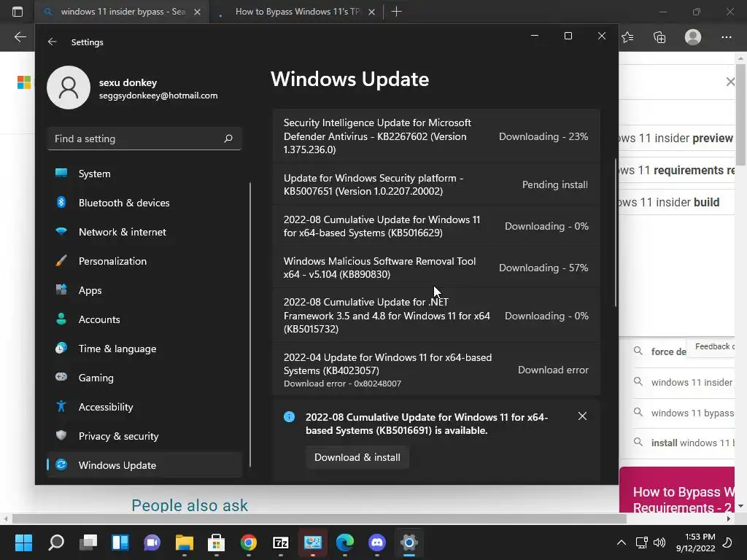
Task: Click Download & install button
Action: tap(357, 458)
